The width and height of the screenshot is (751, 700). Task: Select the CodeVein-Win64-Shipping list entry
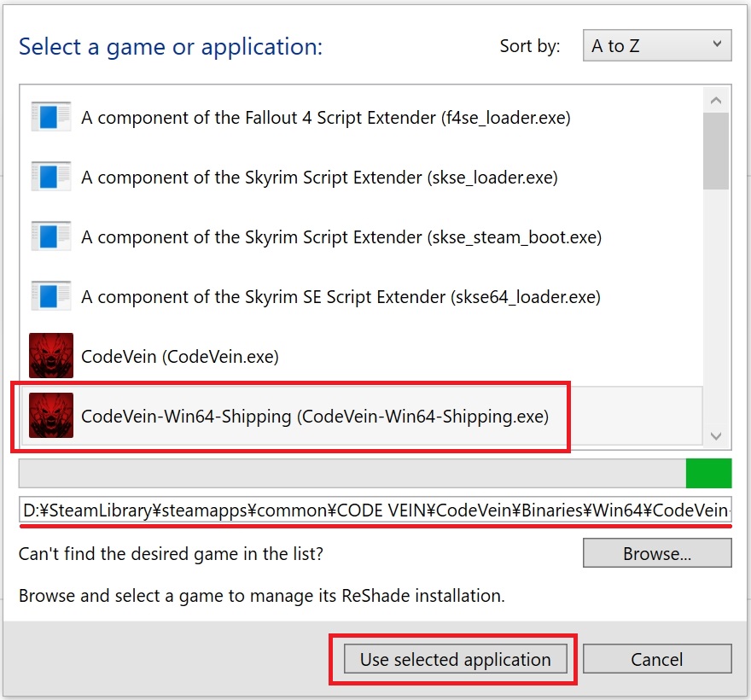click(x=315, y=417)
